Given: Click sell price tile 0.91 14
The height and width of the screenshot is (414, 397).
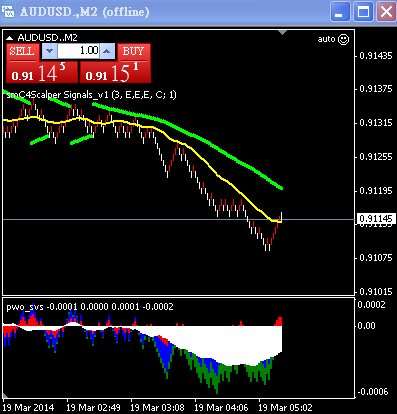Looking at the screenshot, I should [x=41, y=73].
